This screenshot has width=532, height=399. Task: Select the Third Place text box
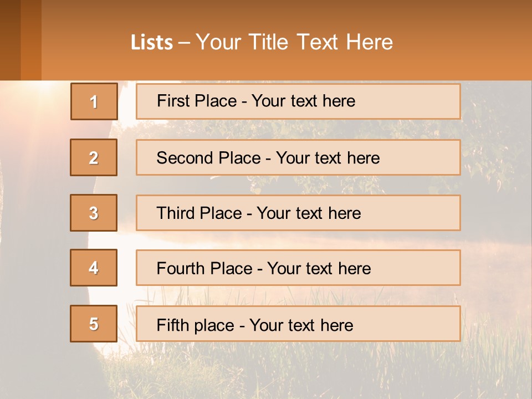[x=298, y=213]
